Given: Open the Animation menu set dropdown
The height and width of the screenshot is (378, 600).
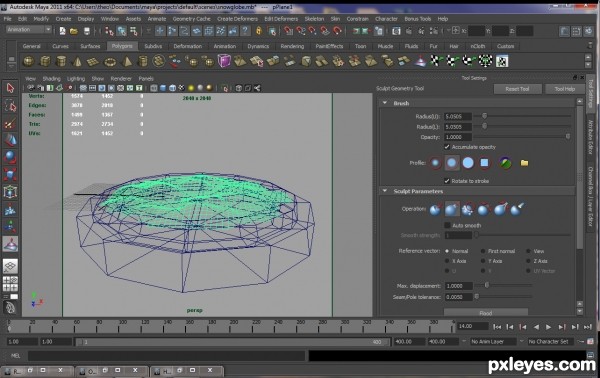Looking at the screenshot, I should [x=29, y=29].
